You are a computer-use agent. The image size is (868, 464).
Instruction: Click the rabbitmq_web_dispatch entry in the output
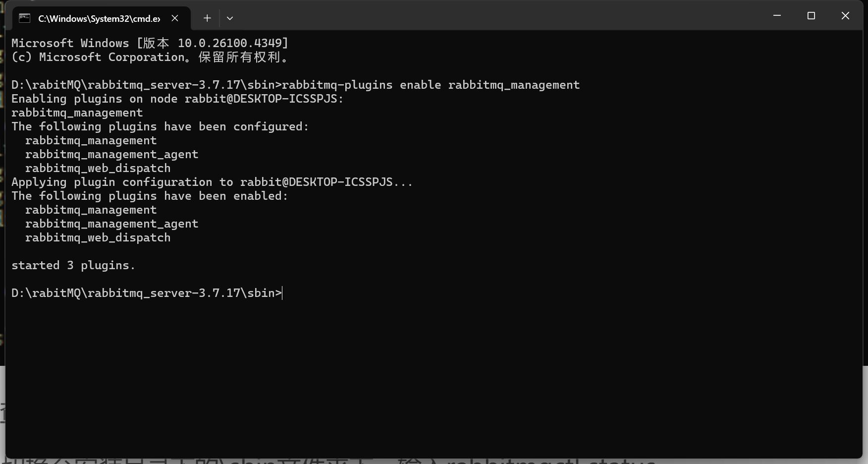[x=98, y=168]
